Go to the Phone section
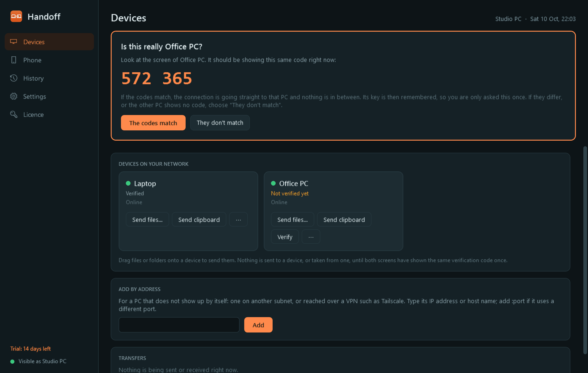 [49, 60]
